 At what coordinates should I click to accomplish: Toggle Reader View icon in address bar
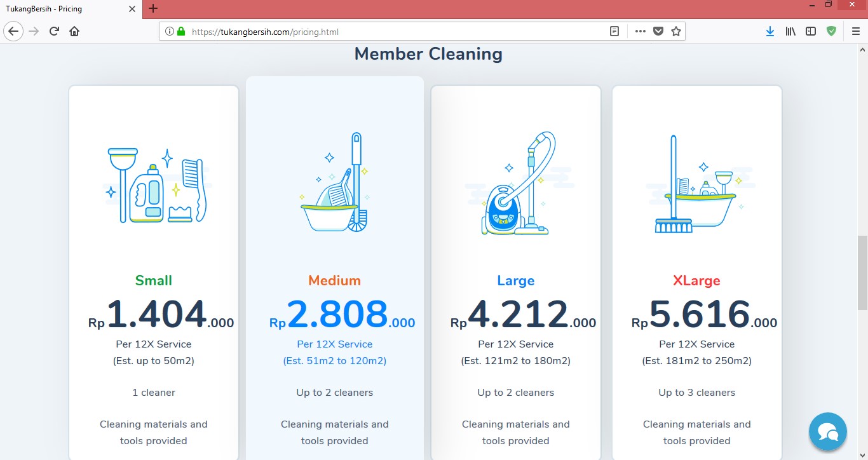(x=614, y=31)
